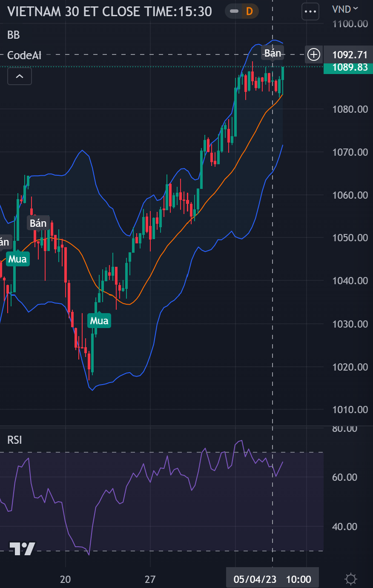Open chart settings gear icon
This screenshot has width=373, height=588.
point(351,579)
